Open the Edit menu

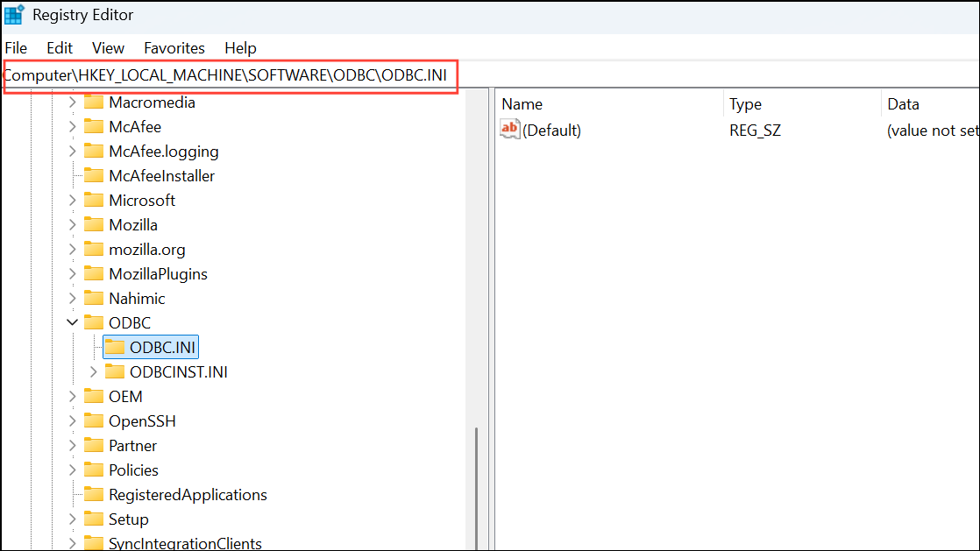[59, 48]
